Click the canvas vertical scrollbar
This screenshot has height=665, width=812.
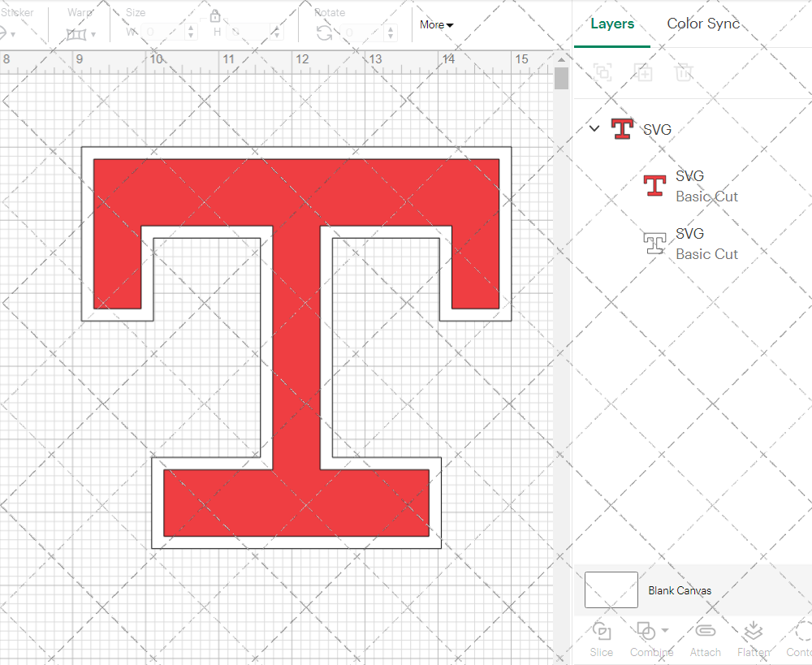click(x=561, y=80)
